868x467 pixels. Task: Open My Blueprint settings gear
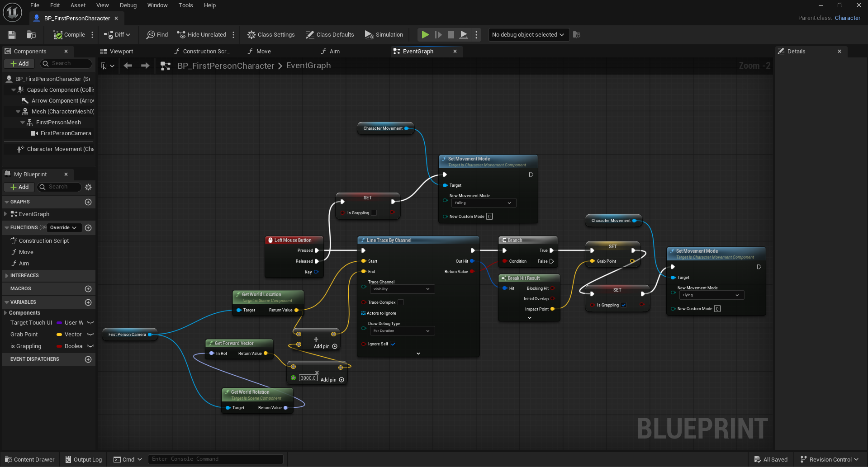(x=88, y=187)
